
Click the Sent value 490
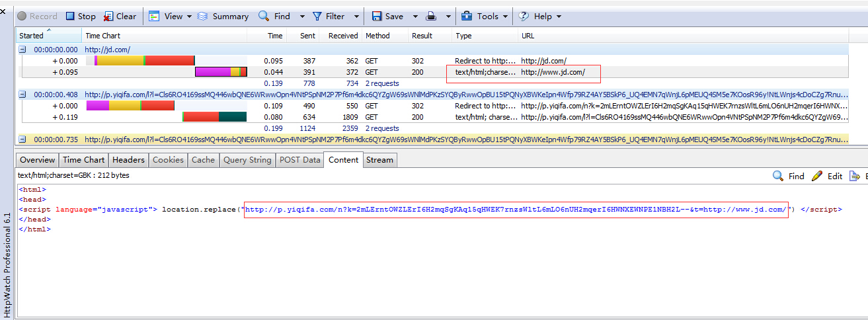pos(308,106)
